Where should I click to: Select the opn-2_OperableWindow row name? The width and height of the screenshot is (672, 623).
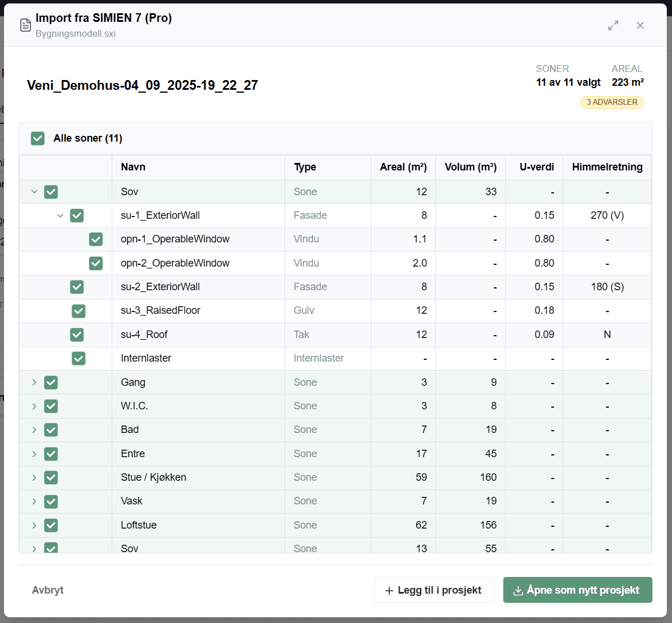[x=175, y=263]
